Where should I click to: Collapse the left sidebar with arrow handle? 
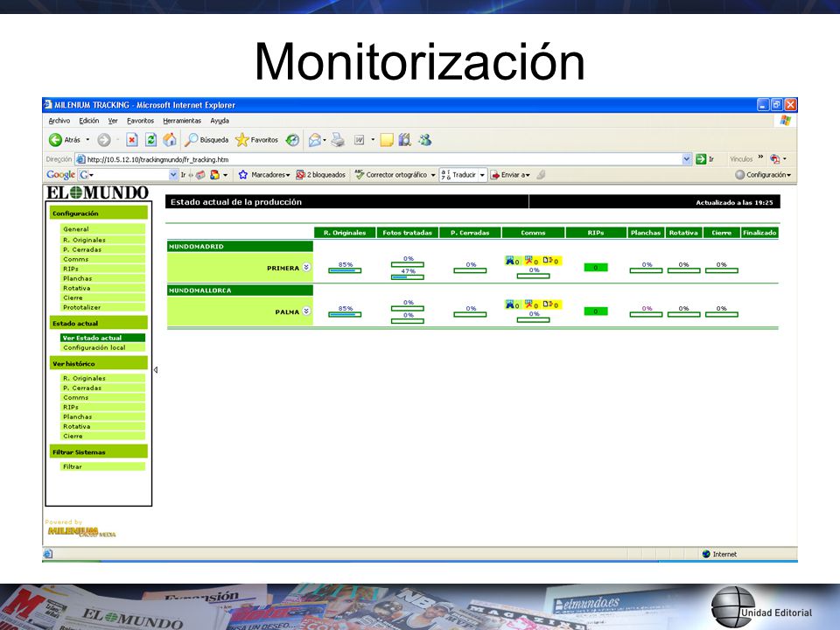click(x=156, y=369)
